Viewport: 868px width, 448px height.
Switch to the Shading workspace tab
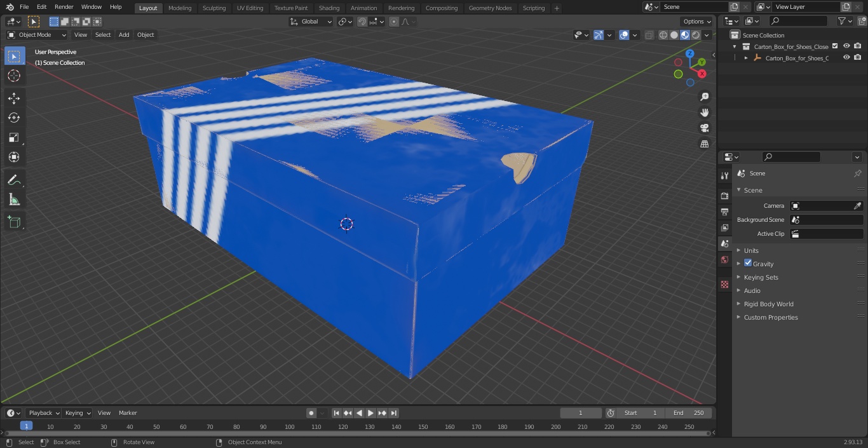click(329, 8)
